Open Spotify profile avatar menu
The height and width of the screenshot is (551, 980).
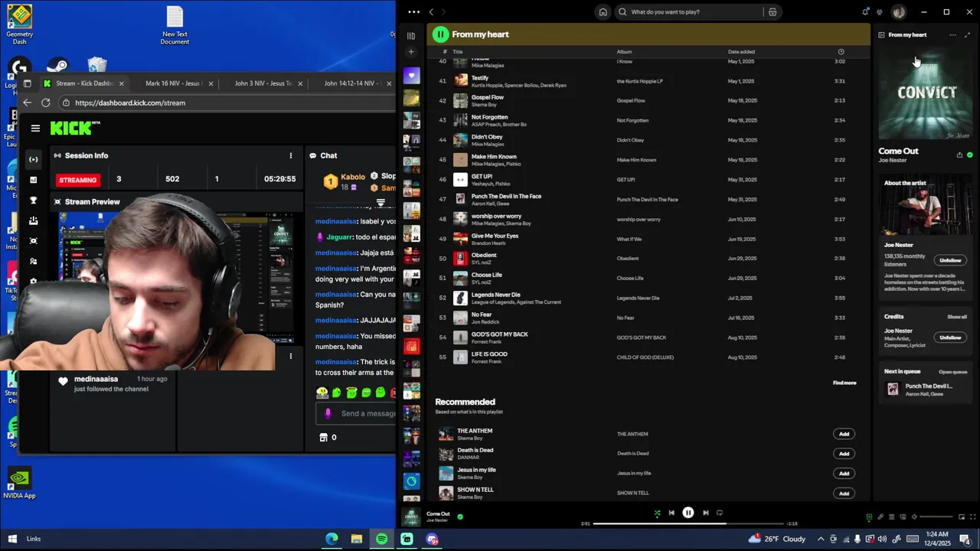[899, 11]
